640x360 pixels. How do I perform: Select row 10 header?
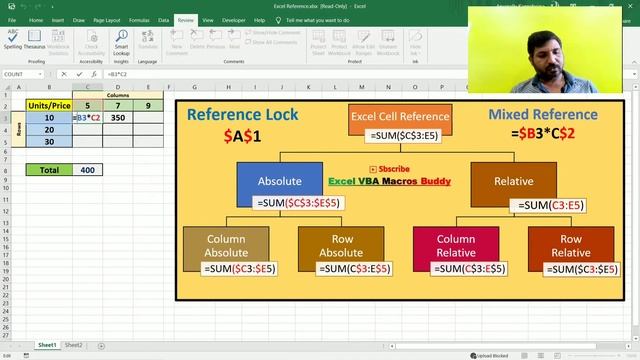pyautogui.click(x=6, y=188)
